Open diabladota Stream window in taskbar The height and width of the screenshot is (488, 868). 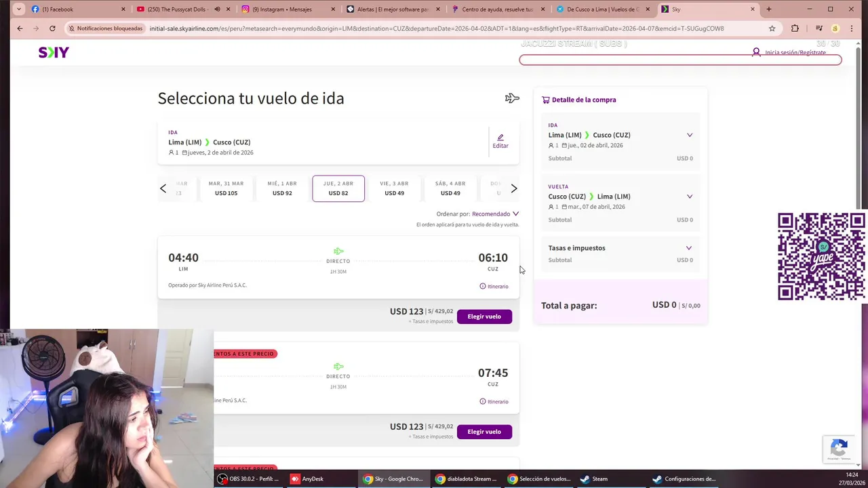click(x=466, y=479)
